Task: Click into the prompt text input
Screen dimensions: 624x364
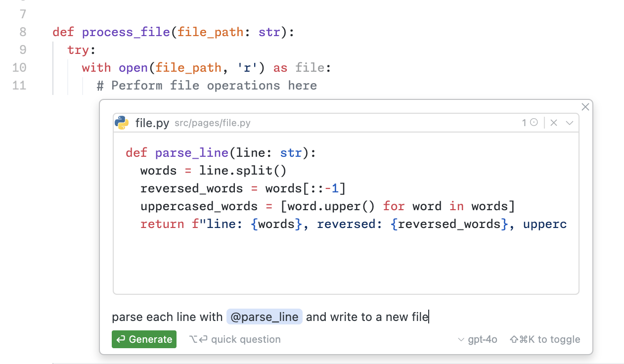Action: coord(345,317)
